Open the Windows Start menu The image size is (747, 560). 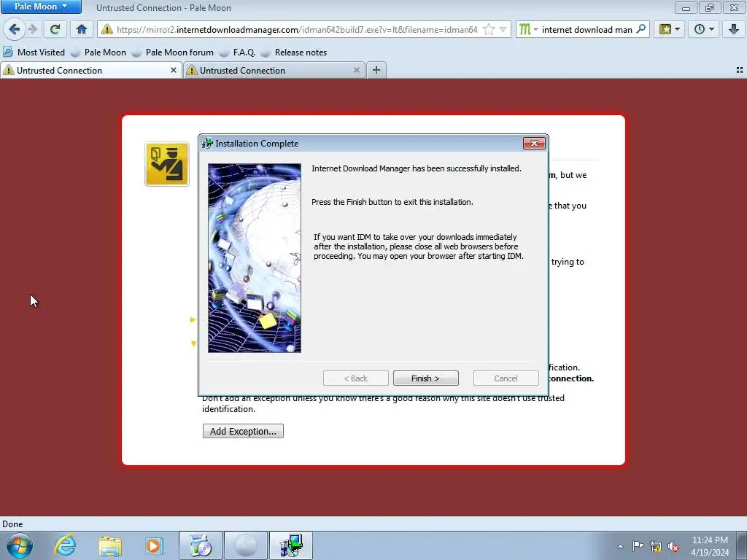(x=20, y=545)
